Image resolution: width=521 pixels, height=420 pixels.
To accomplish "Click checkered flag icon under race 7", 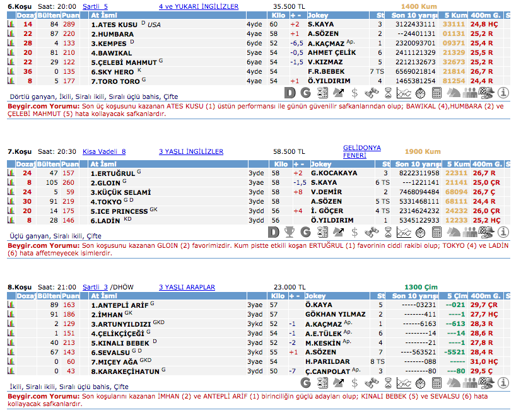I will [x=486, y=232].
